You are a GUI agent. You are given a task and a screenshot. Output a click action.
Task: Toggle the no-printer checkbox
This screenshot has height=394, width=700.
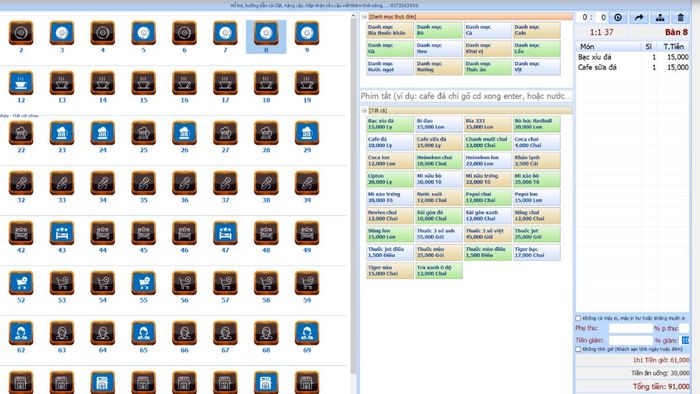[578, 318]
